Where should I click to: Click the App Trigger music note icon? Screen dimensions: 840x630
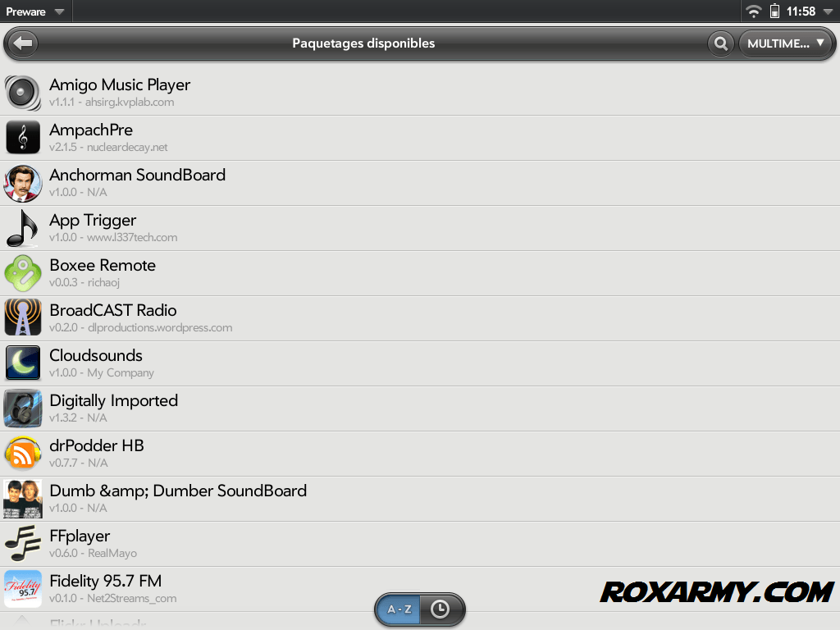(22, 228)
